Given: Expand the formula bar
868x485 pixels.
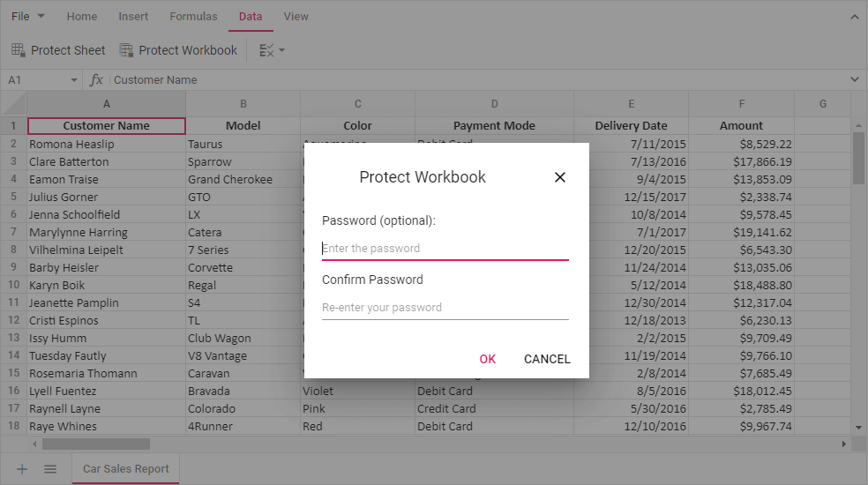Looking at the screenshot, I should pyautogui.click(x=854, y=80).
